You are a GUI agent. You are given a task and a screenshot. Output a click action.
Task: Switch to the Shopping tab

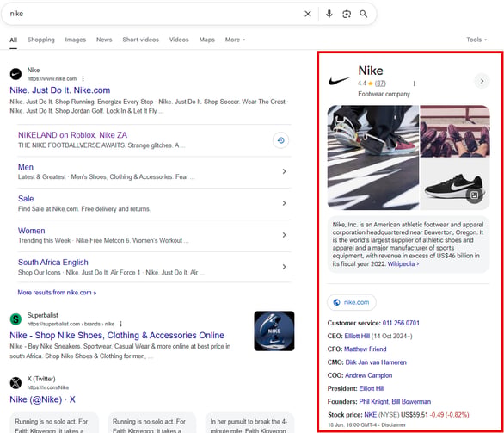click(x=40, y=40)
